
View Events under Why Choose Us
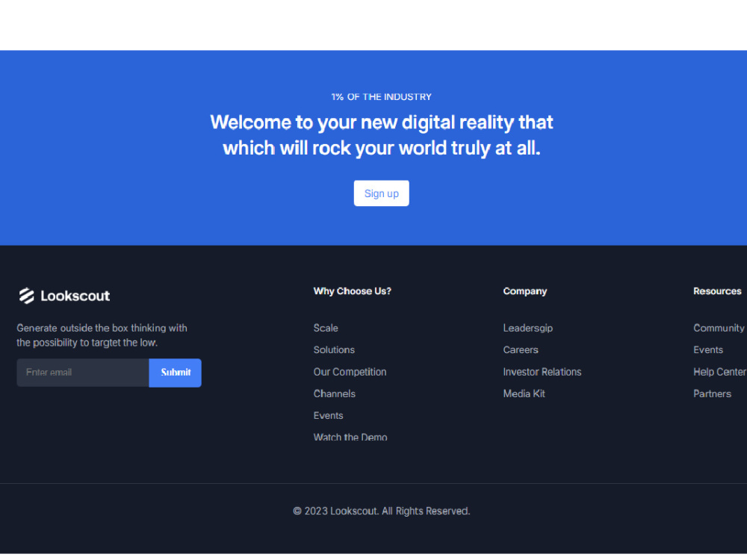tap(328, 415)
